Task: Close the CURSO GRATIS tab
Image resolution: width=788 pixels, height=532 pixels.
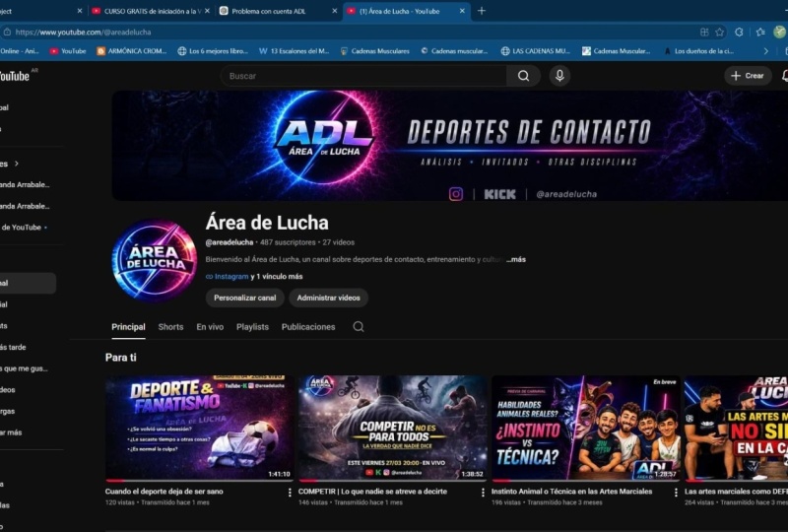Action: point(207,11)
